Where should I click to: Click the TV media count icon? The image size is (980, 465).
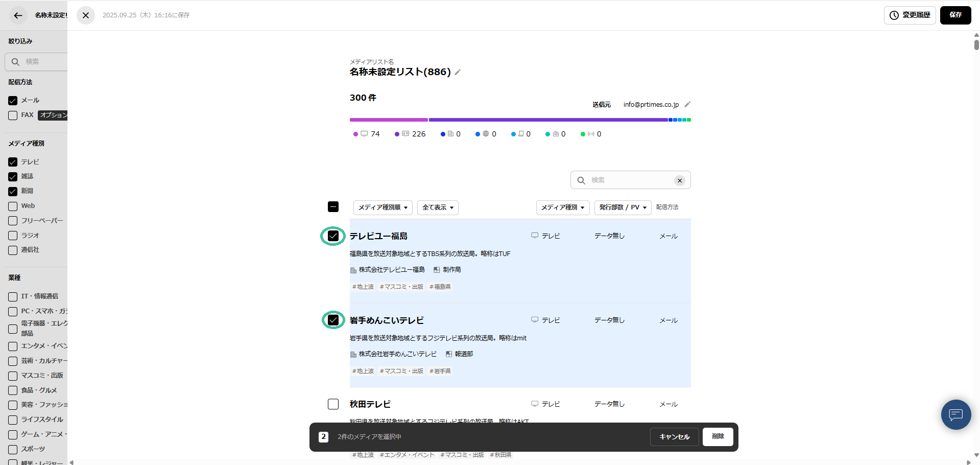click(x=364, y=134)
